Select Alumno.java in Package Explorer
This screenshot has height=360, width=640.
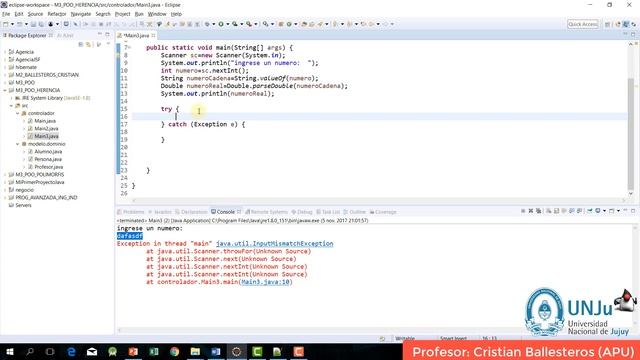tap(48, 151)
